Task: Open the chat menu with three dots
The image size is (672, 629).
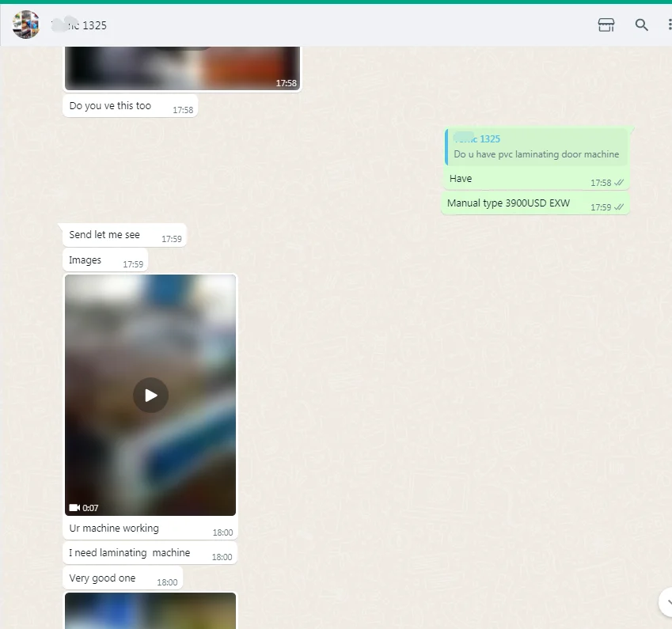Action: click(669, 25)
